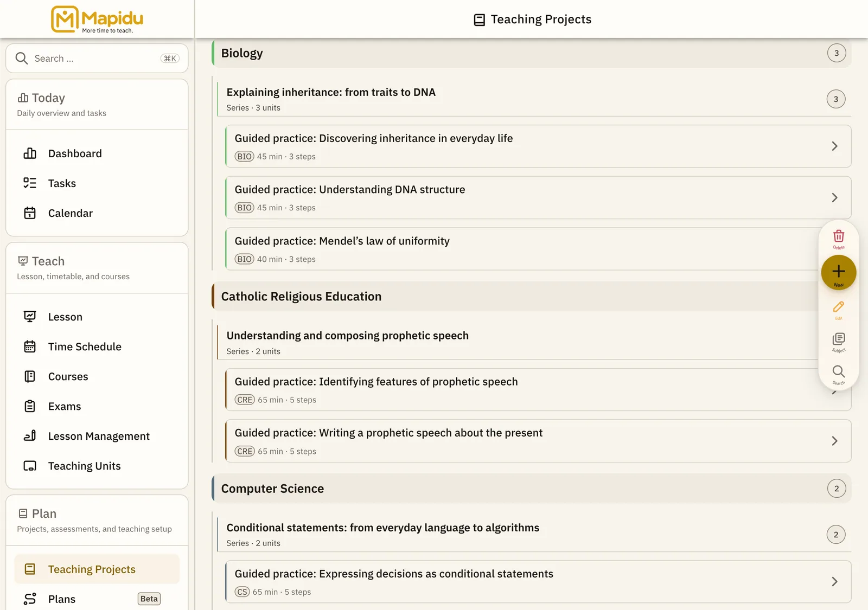Open Lesson Management page

(97, 436)
